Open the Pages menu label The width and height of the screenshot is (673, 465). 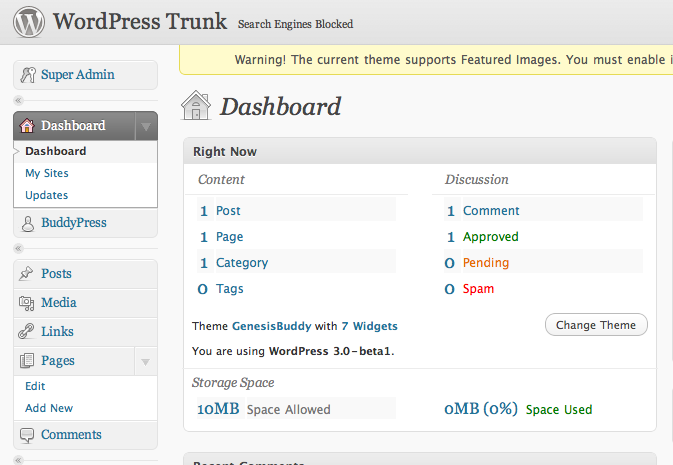(x=58, y=361)
